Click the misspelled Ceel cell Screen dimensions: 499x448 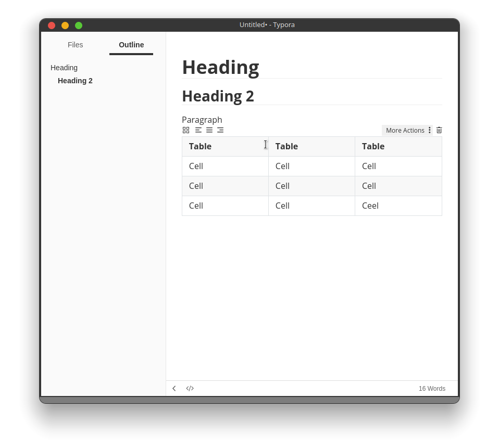[398, 206]
